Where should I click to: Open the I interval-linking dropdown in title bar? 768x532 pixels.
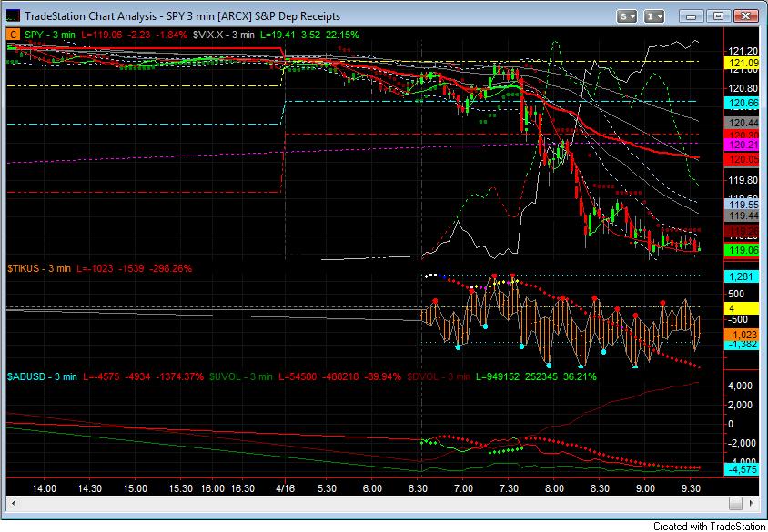[x=653, y=16]
